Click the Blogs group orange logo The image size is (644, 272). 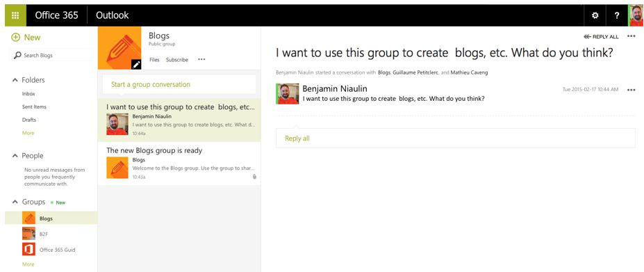click(119, 48)
